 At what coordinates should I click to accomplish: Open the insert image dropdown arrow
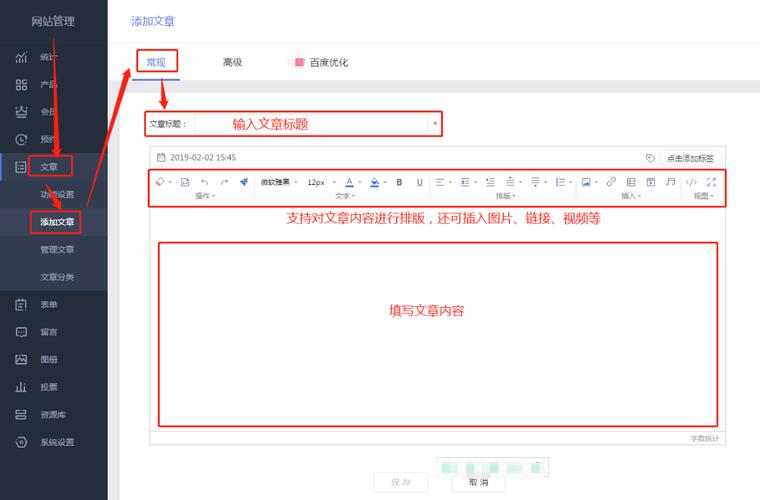point(596,183)
